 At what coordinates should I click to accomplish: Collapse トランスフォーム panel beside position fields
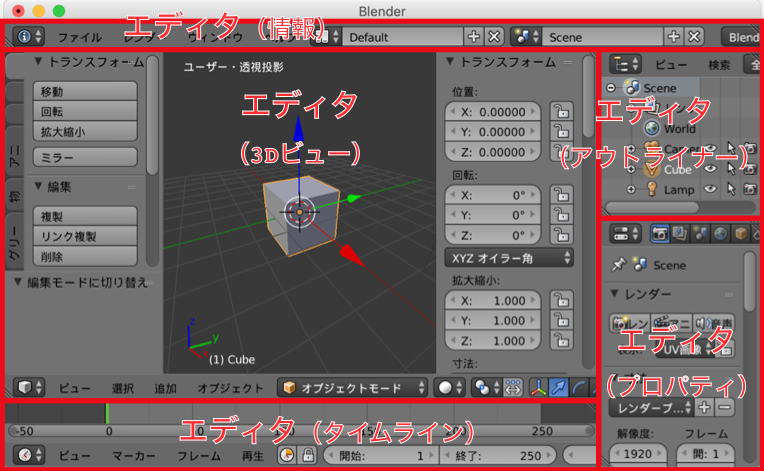coord(450,61)
